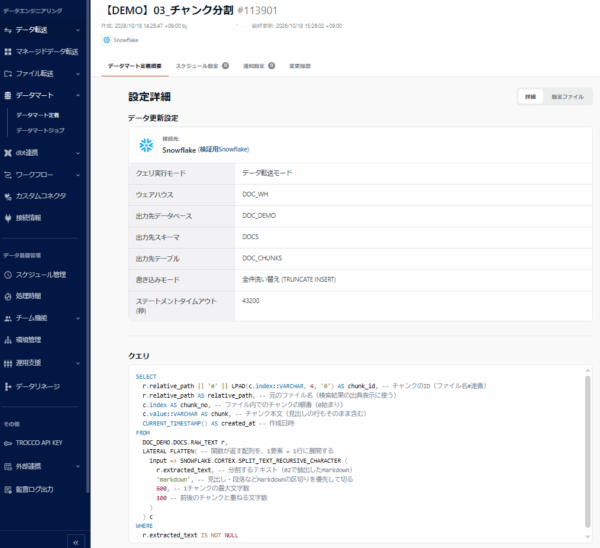Screen dimensions: 600x548
Task: Switch to the 変更履歴 tab
Action: click(300, 66)
